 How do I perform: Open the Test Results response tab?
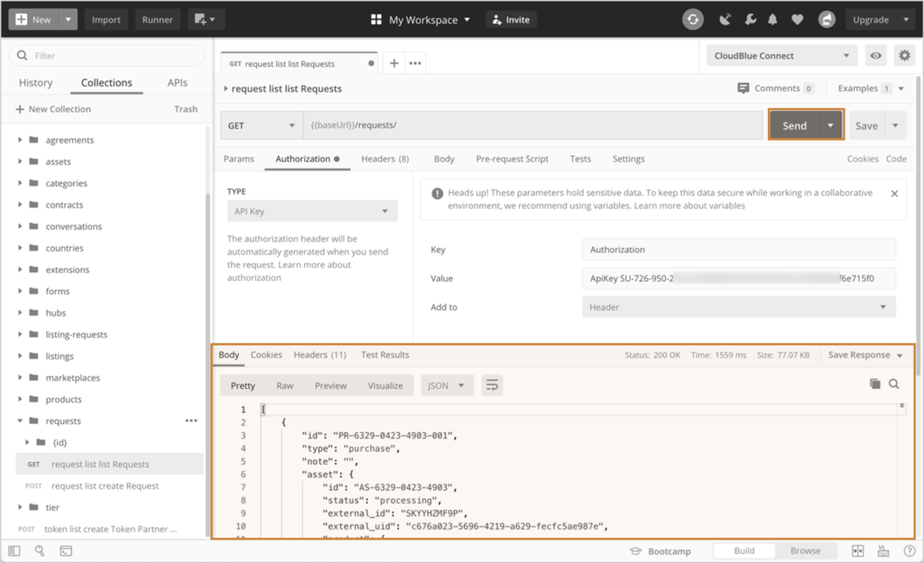384,355
